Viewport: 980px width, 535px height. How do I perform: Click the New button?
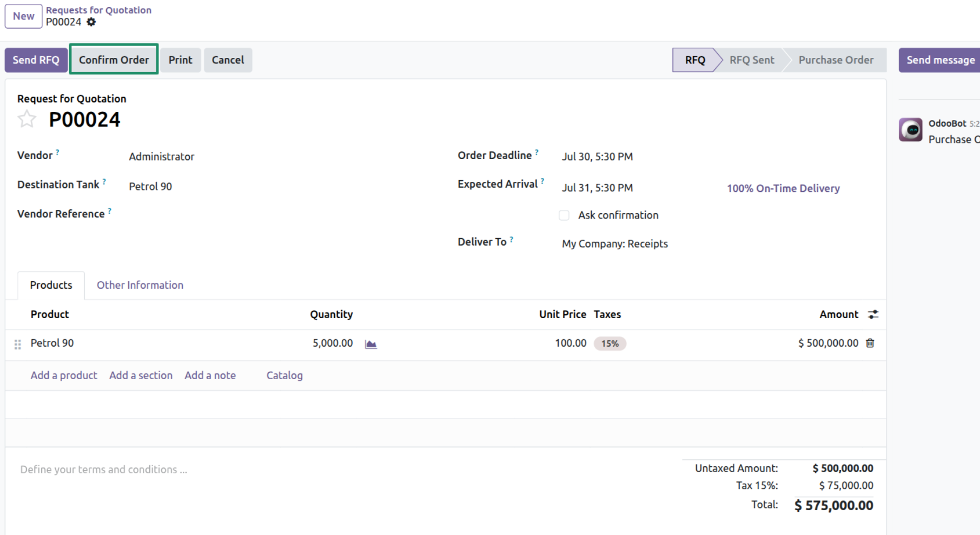point(24,16)
